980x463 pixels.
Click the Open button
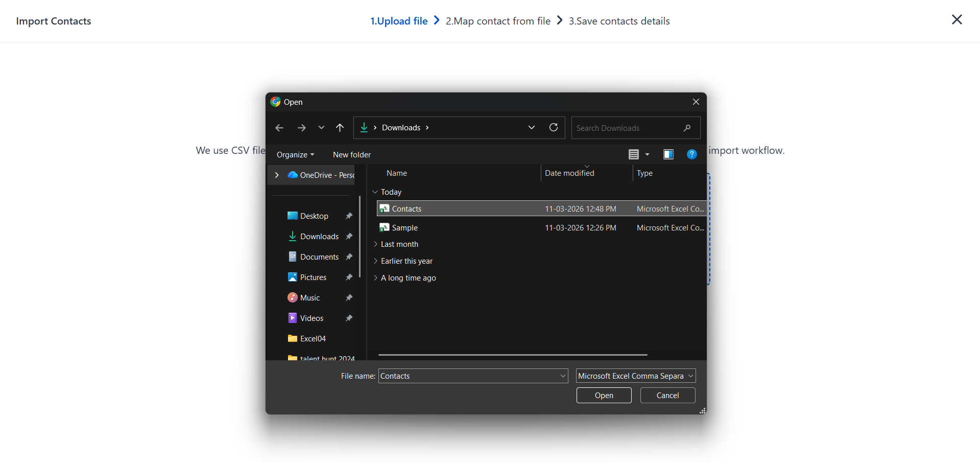click(604, 396)
